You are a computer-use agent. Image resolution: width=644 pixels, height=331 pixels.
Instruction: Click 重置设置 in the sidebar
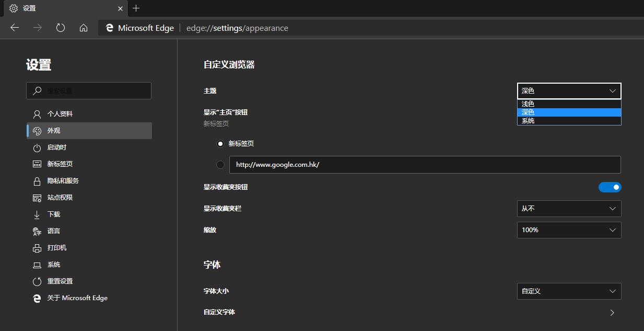click(x=57, y=281)
